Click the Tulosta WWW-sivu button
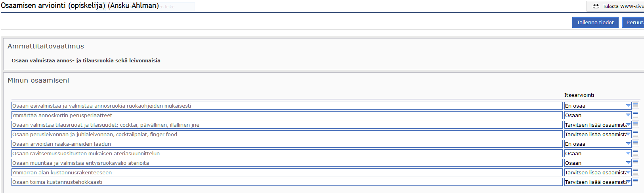The image size is (644, 193). pyautogui.click(x=615, y=6)
